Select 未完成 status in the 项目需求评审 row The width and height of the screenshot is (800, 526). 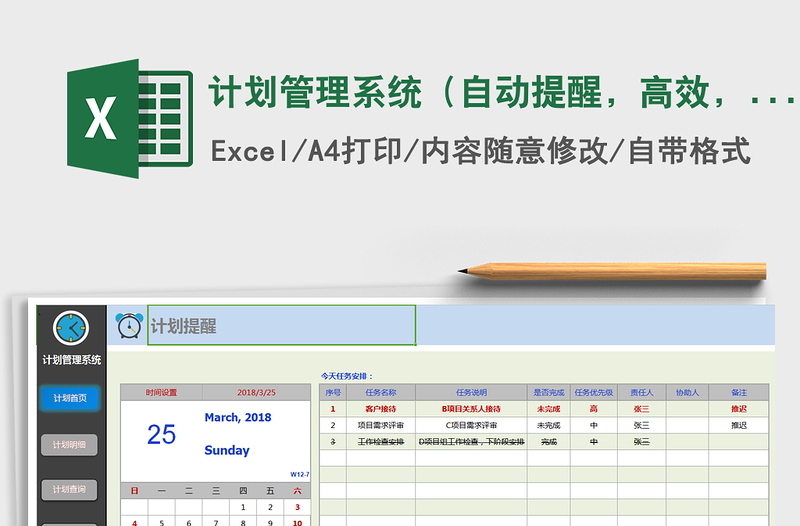click(548, 425)
